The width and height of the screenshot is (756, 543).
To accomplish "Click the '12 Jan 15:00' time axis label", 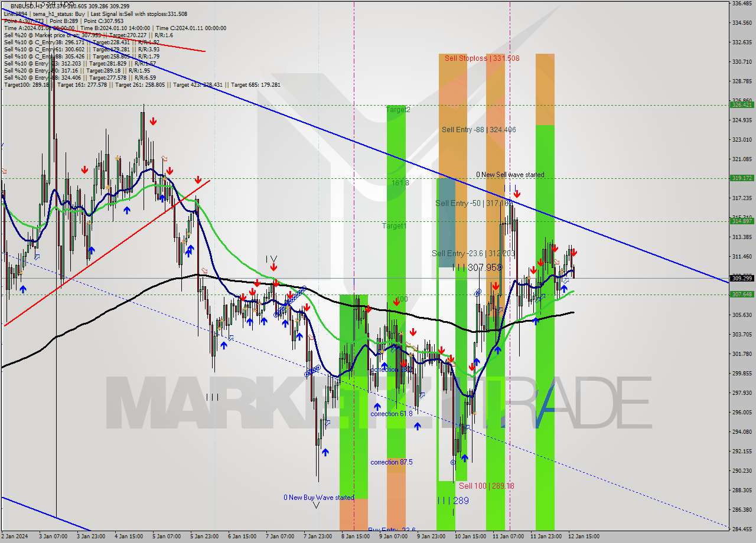I will point(584,537).
